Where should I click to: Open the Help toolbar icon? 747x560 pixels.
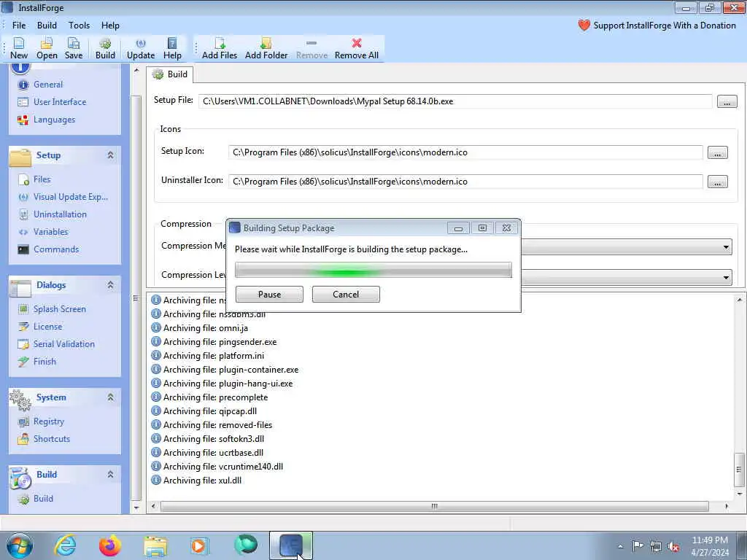(x=172, y=49)
